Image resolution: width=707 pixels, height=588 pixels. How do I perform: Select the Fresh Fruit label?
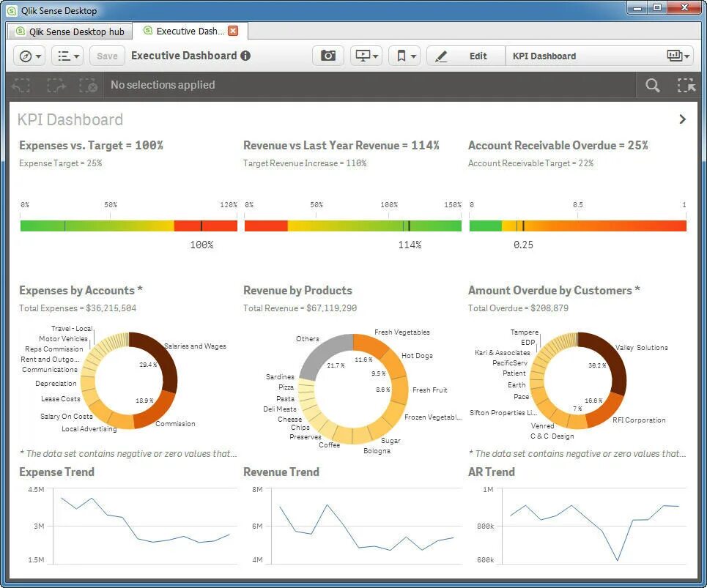point(430,390)
